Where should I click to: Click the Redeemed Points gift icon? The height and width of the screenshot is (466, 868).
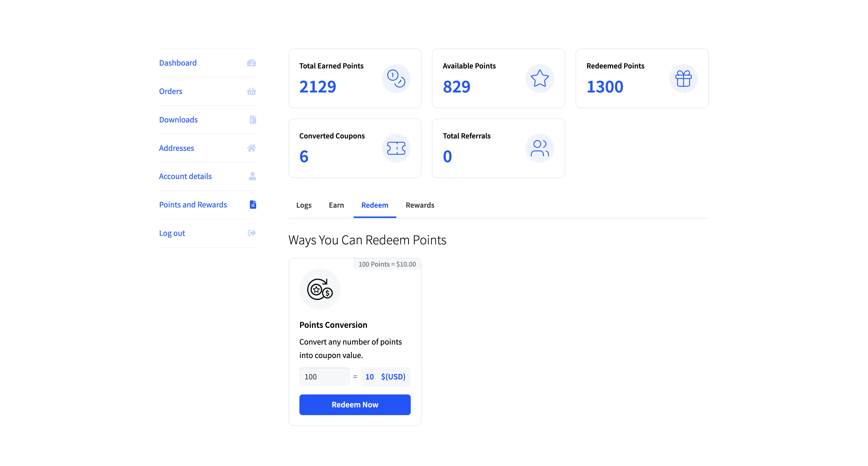click(683, 78)
